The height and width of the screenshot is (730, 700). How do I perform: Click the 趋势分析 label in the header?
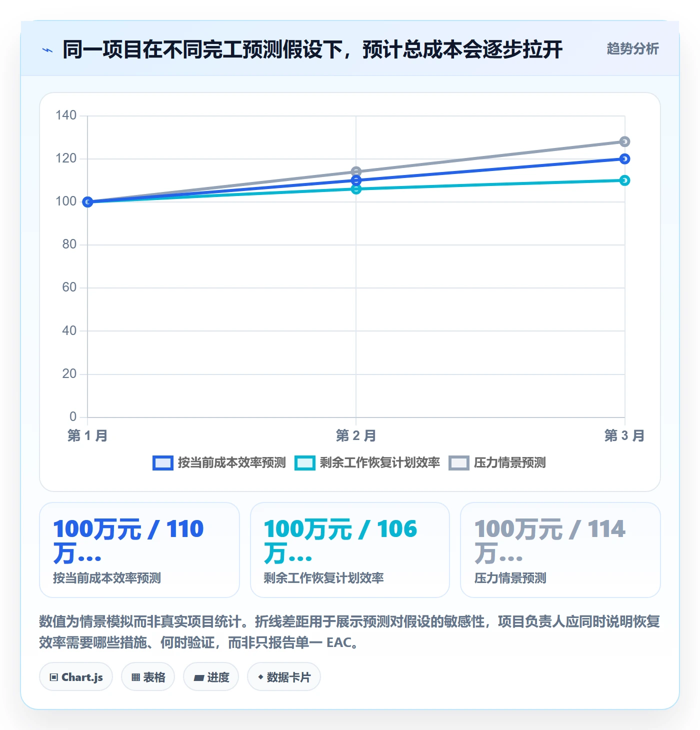[633, 49]
